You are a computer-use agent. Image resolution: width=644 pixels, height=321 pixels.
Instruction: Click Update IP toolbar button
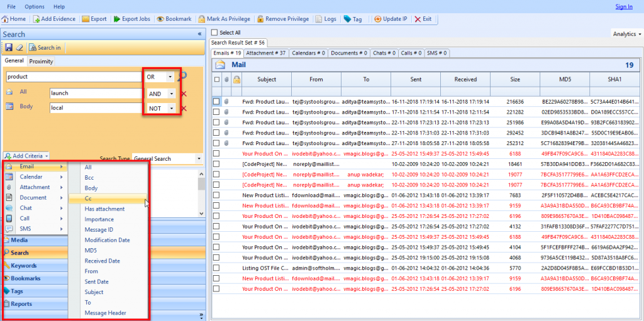[391, 19]
